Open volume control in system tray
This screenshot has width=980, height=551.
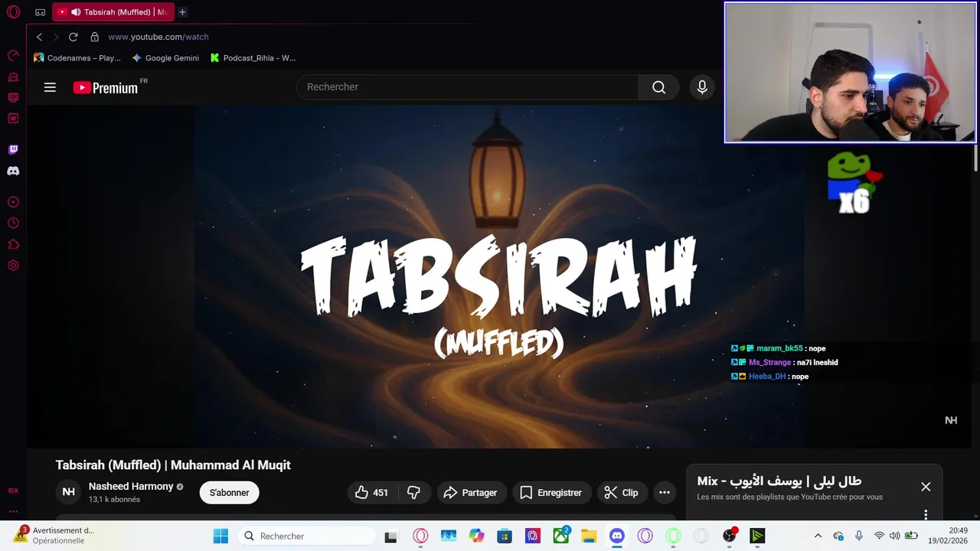pyautogui.click(x=894, y=536)
